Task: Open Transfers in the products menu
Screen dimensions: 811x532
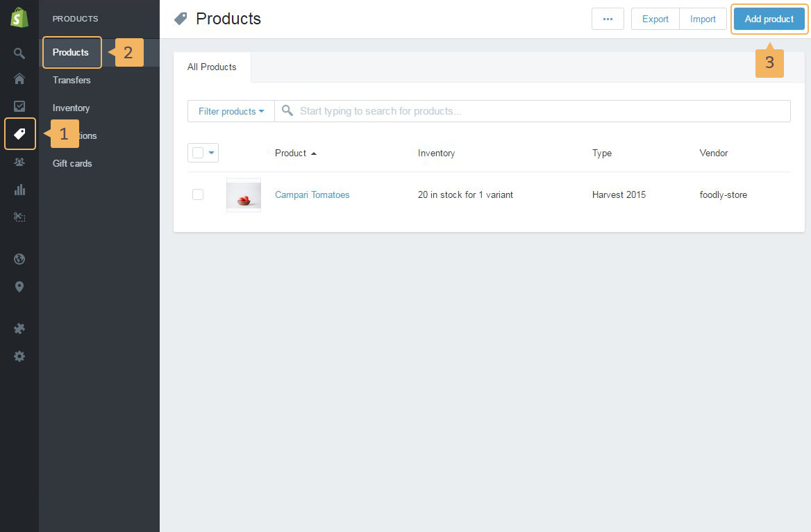Action: 72,80
